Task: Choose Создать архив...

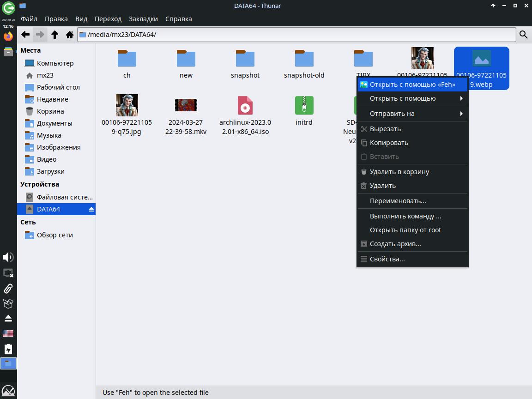Action: [412, 244]
